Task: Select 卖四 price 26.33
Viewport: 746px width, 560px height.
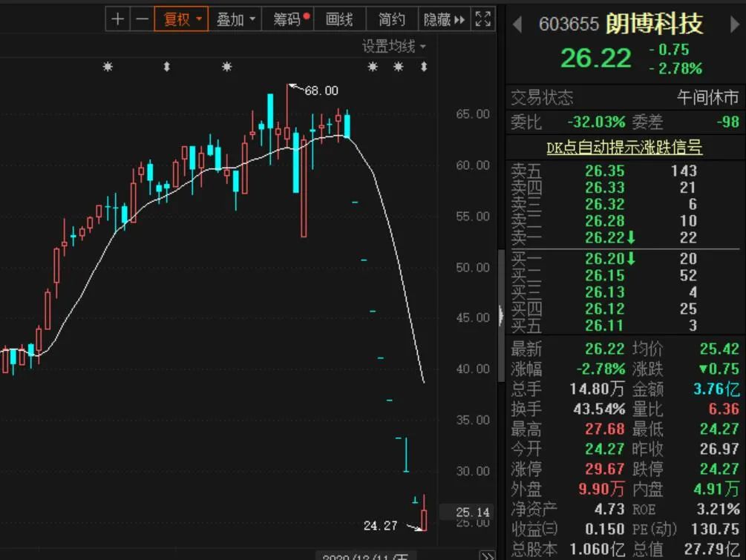Action: pos(605,188)
